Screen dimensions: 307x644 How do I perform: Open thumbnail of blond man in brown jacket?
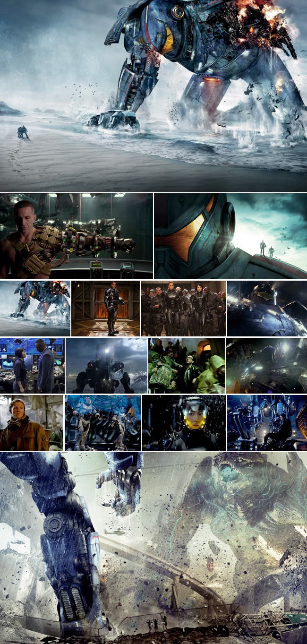click(x=32, y=422)
